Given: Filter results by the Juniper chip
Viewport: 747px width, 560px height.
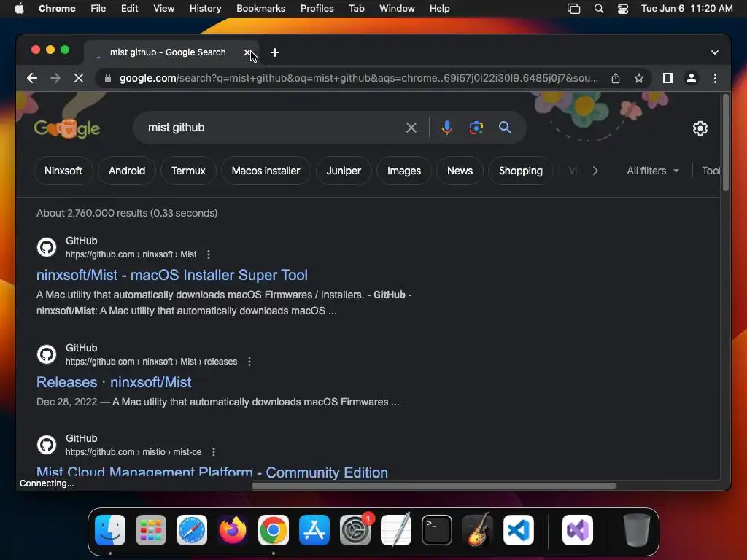Looking at the screenshot, I should [344, 171].
